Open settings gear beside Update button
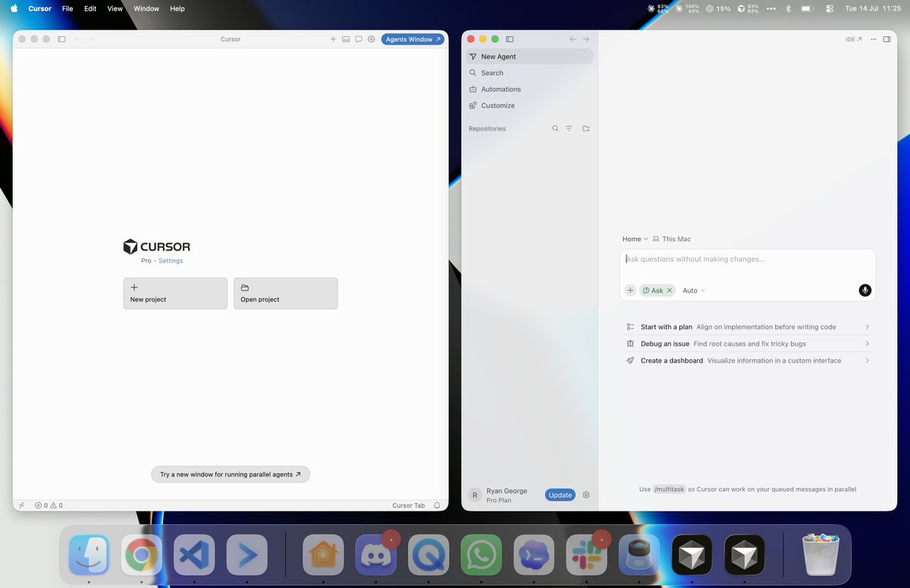 coord(586,495)
